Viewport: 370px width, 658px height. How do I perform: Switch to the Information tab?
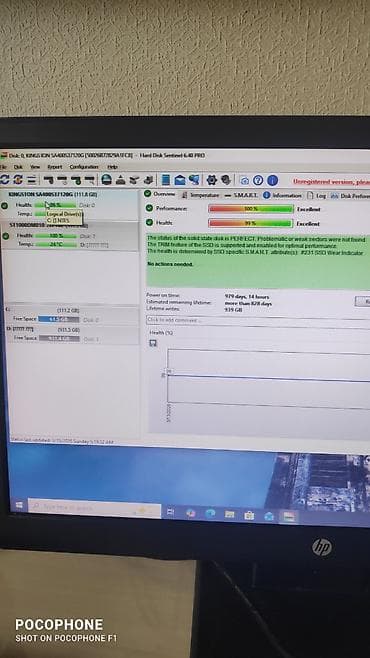point(282,196)
